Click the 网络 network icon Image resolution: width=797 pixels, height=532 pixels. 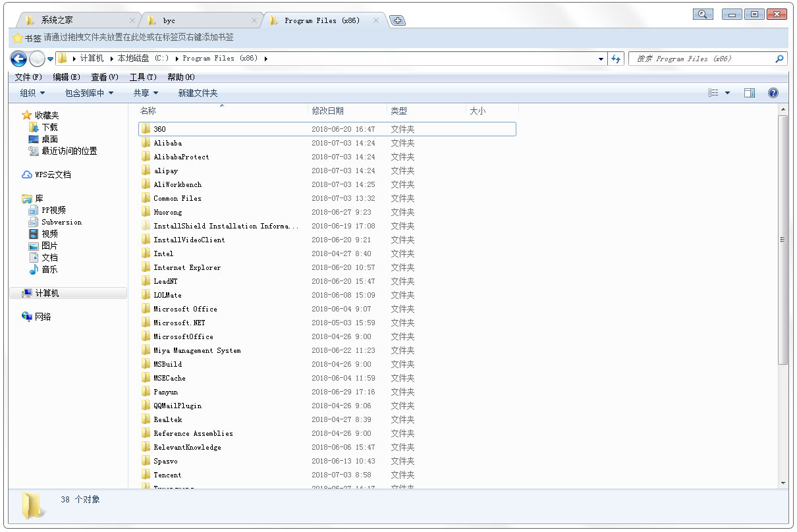(27, 317)
